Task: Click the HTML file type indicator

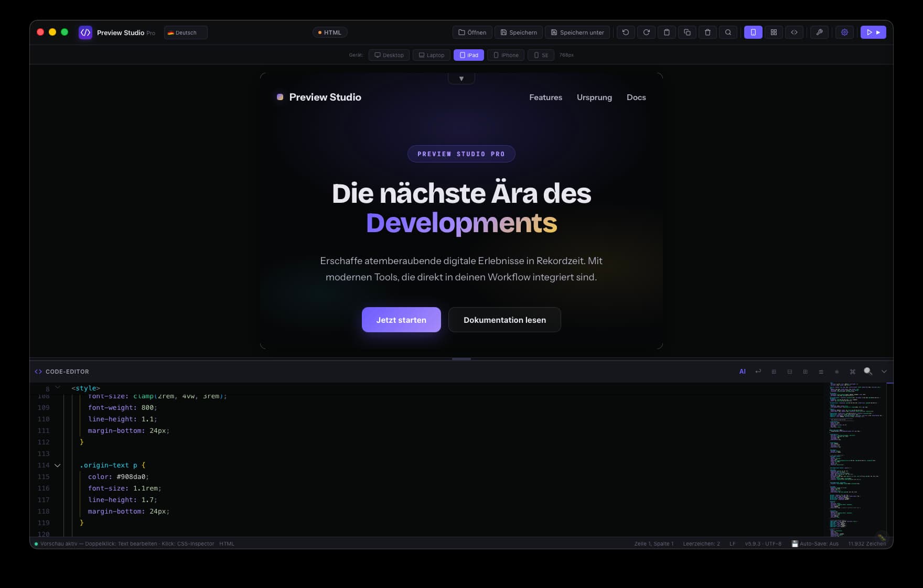Action: pos(330,32)
